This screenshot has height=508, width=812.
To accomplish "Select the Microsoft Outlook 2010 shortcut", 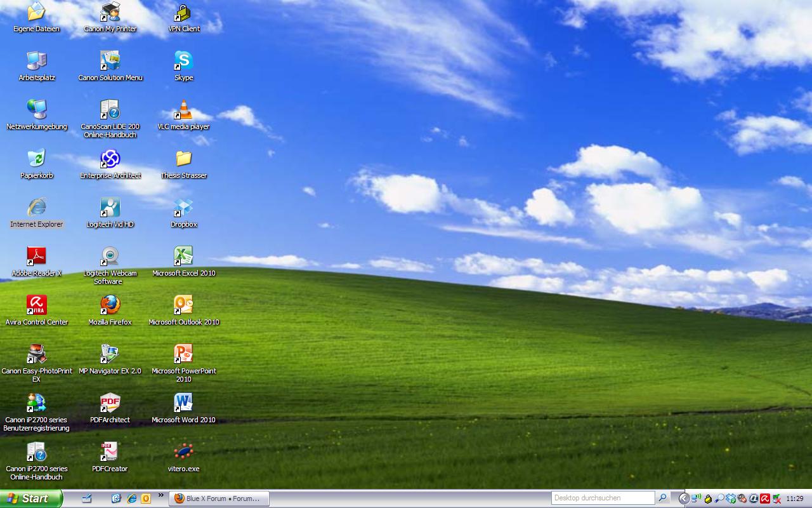I will click(x=184, y=311).
